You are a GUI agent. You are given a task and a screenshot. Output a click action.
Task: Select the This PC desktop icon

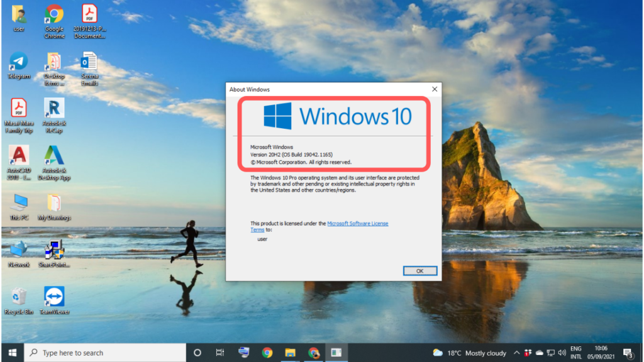[19, 204]
